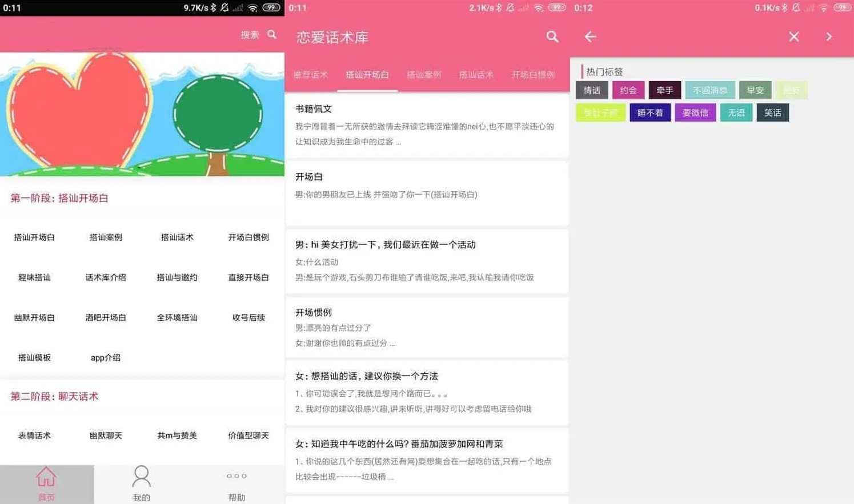Open the 幽默开场白 category
Screen dimensions: 854x504
click(34, 318)
